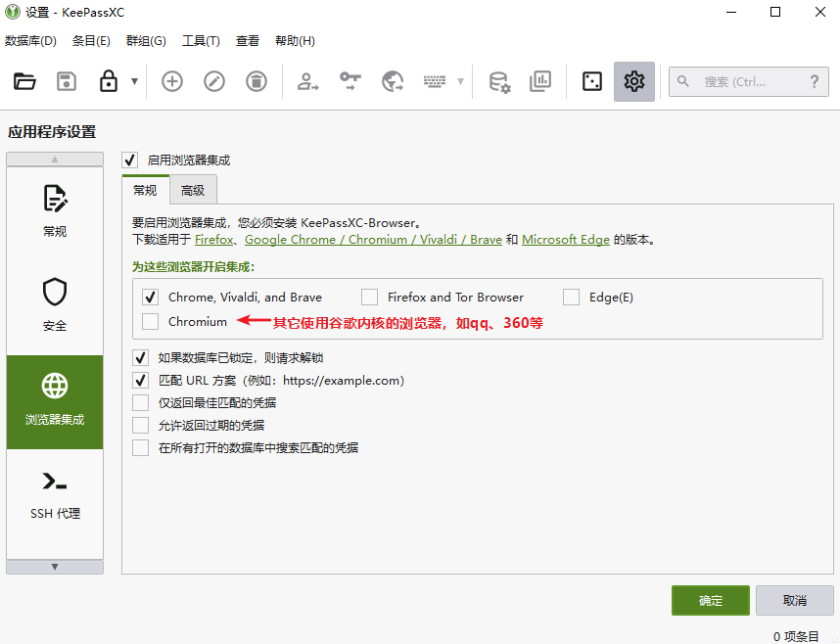This screenshot has width=840, height=644.
Task: Click the save database floppy icon
Action: [x=67, y=81]
